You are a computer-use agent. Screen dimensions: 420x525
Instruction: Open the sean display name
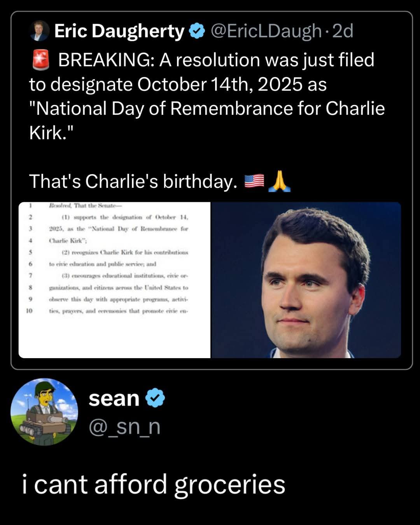[114, 398]
